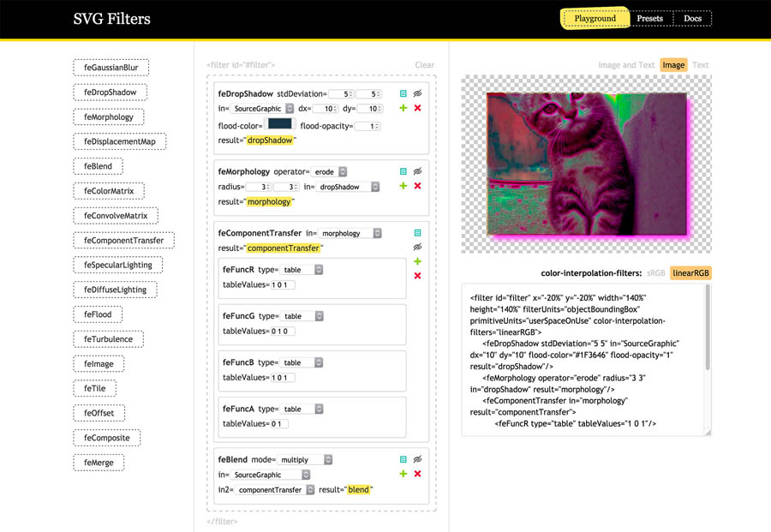The height and width of the screenshot is (532, 771).
Task: Select the Text preview mode
Action: click(700, 65)
